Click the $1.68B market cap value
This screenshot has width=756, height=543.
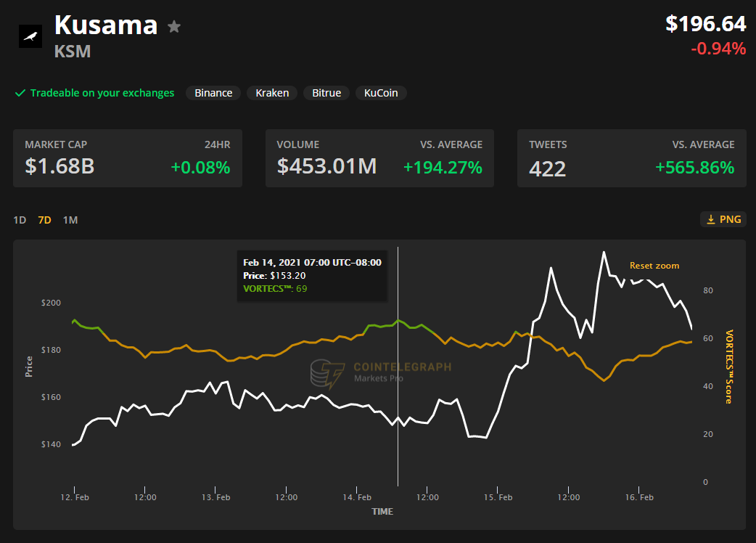[x=59, y=166]
